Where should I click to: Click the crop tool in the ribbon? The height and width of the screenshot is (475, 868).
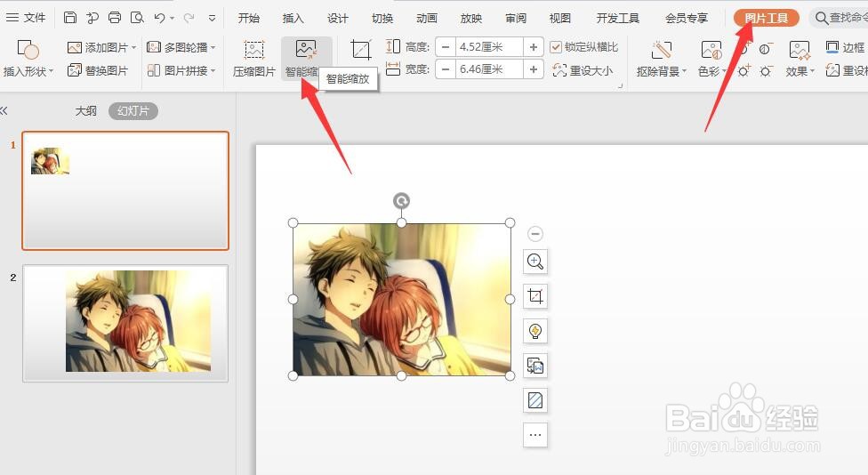point(361,50)
